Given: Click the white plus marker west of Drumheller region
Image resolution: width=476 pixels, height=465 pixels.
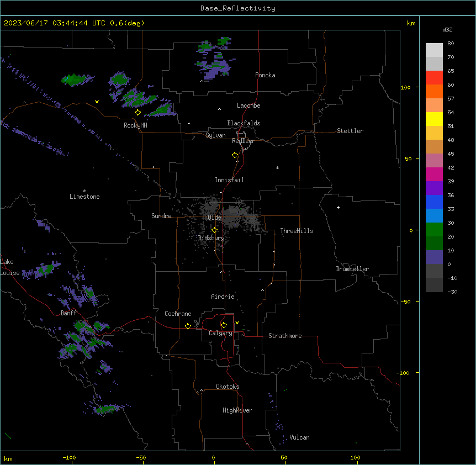Looking at the screenshot, I should [338, 207].
